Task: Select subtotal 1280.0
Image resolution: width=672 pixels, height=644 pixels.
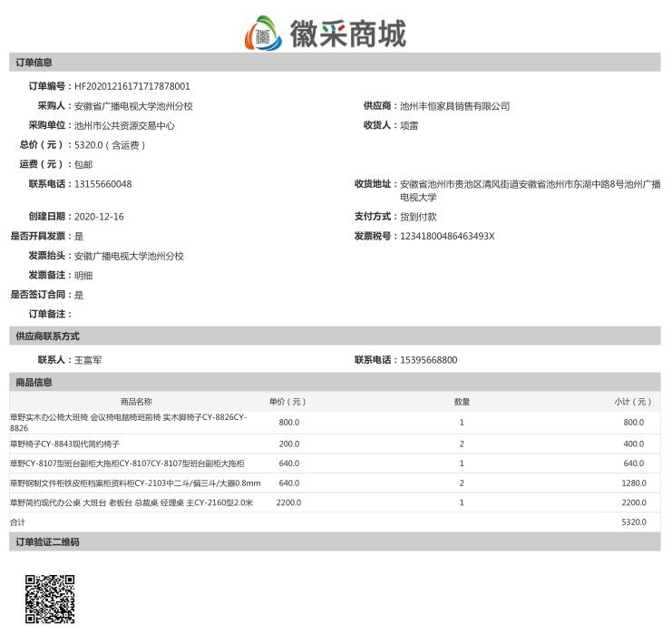Action: point(633,483)
